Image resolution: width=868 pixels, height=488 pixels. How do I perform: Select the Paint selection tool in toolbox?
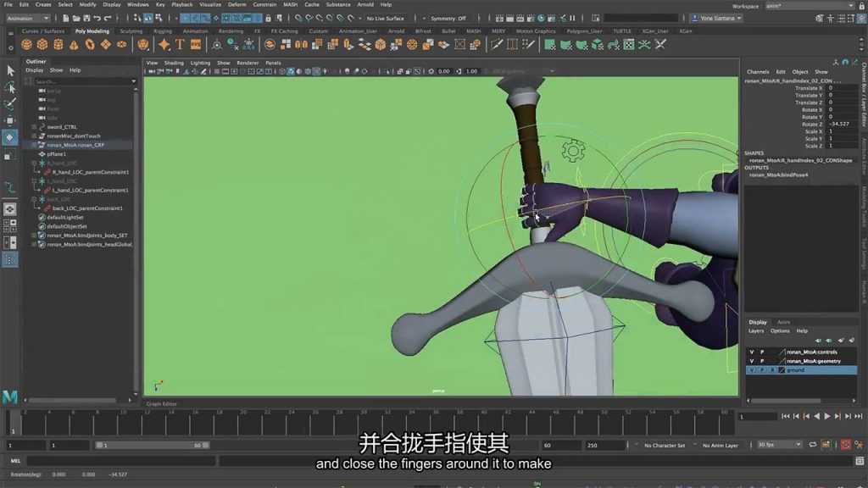tap(10, 104)
